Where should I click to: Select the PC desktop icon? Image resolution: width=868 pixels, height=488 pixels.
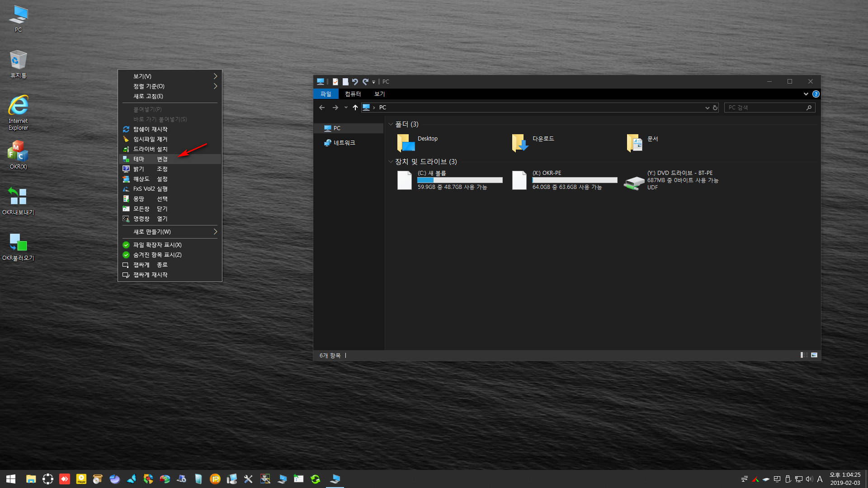tap(18, 19)
